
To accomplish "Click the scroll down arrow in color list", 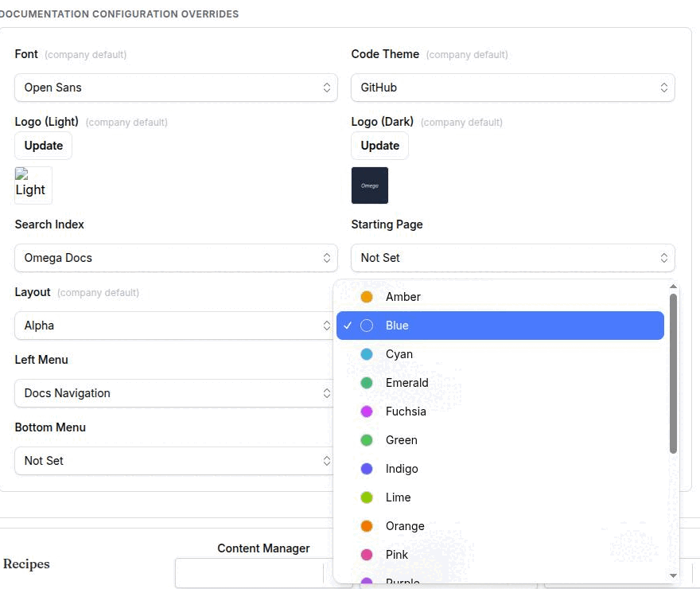I will pyautogui.click(x=673, y=575).
